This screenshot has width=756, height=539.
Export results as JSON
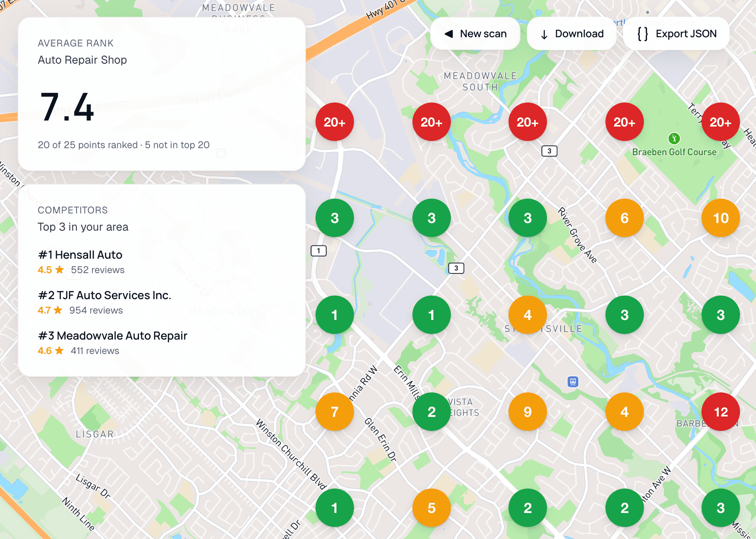click(x=676, y=34)
